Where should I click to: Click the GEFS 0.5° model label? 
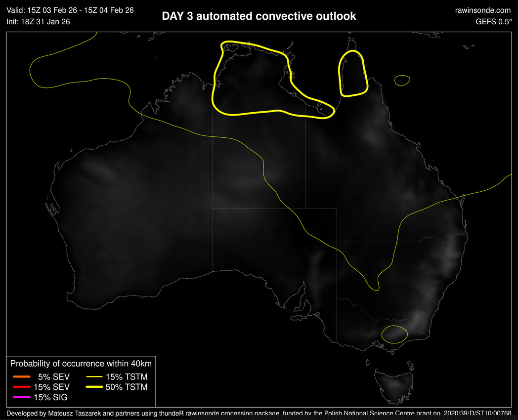pos(493,22)
